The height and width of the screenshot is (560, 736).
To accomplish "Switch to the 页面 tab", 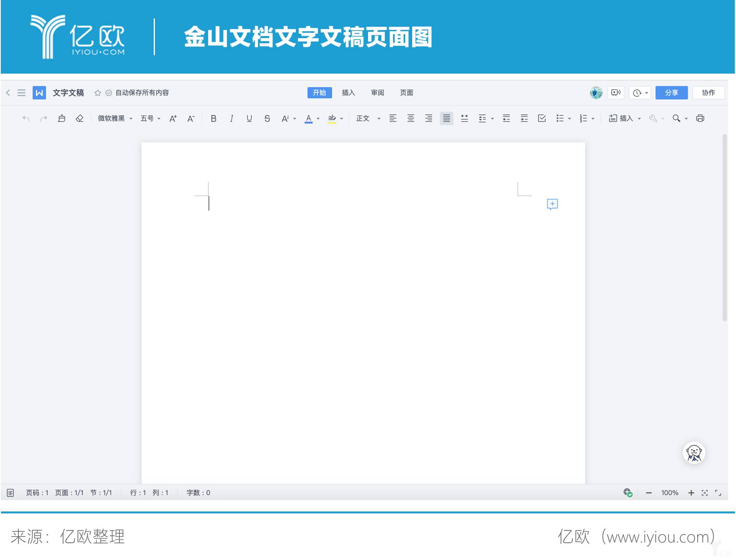I will click(x=406, y=93).
